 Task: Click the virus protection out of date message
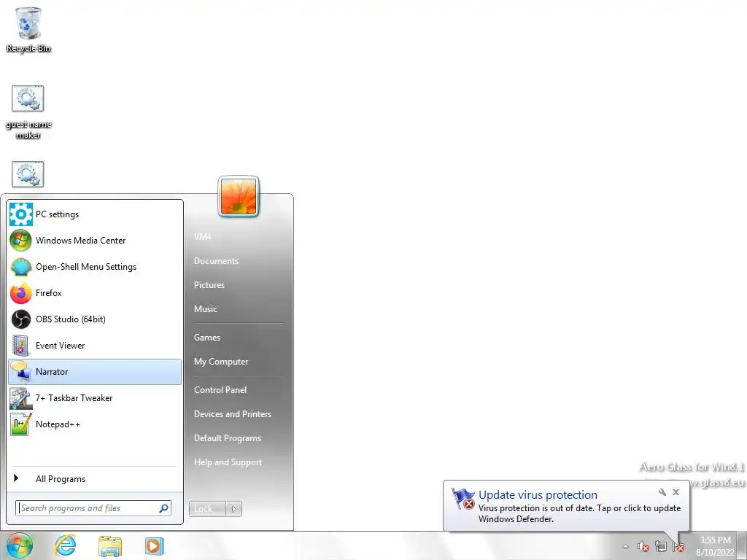[x=579, y=514]
